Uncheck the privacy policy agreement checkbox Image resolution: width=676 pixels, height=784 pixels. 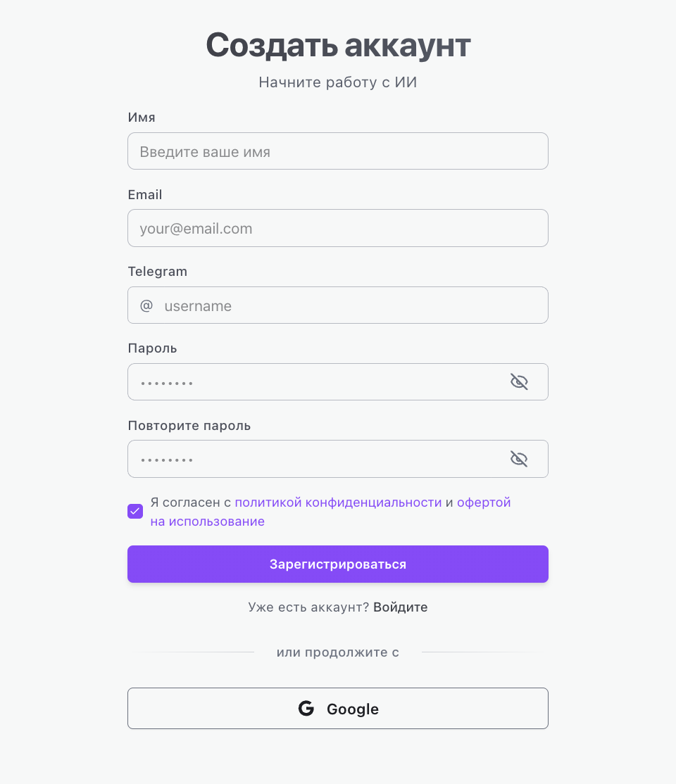pyautogui.click(x=135, y=512)
